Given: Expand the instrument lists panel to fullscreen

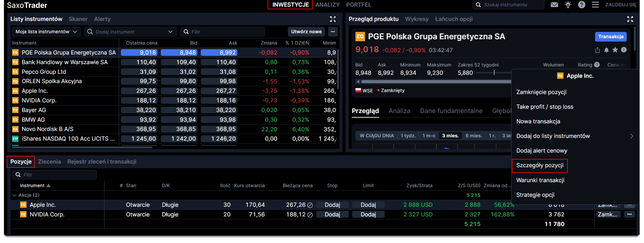Looking at the screenshot, I should [332, 19].
